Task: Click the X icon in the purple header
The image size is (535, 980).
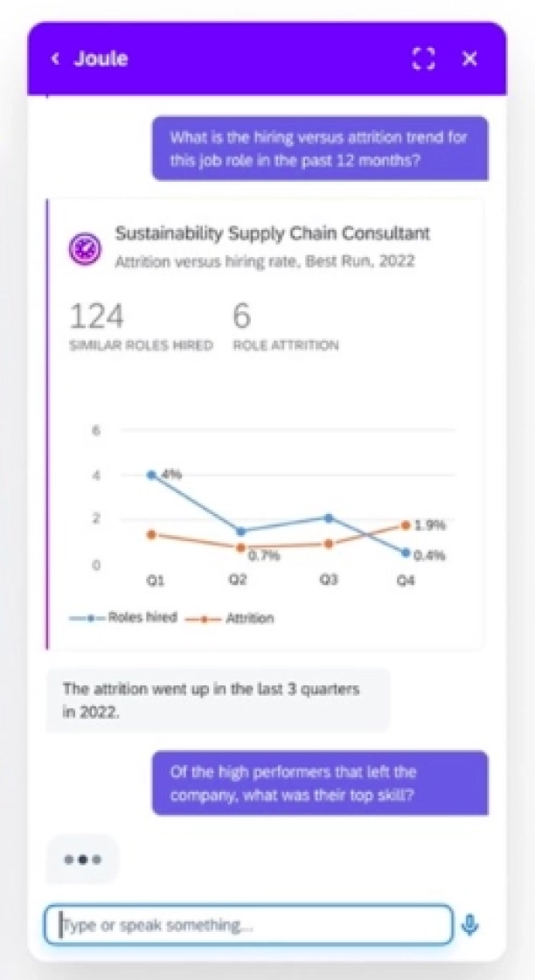Action: (469, 59)
